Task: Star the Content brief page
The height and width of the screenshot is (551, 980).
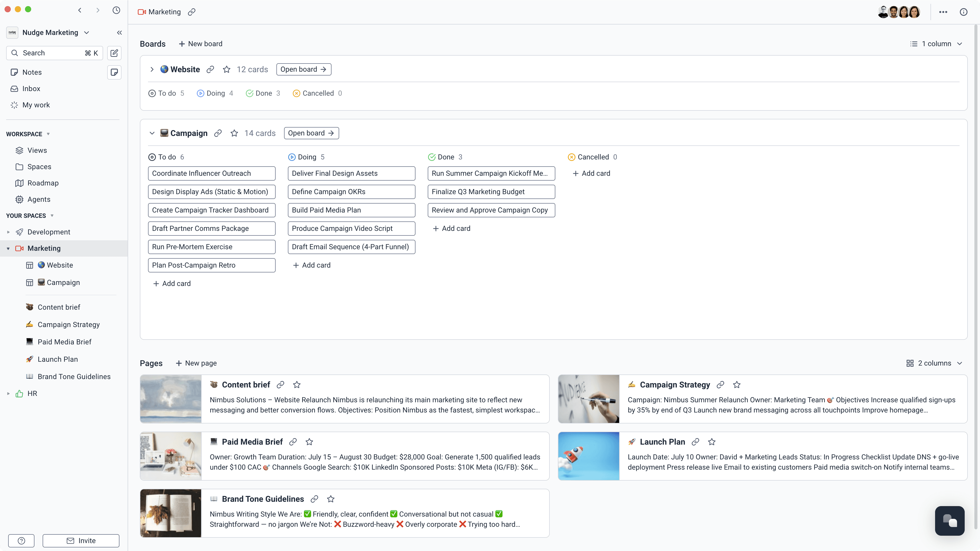Action: [x=297, y=385]
